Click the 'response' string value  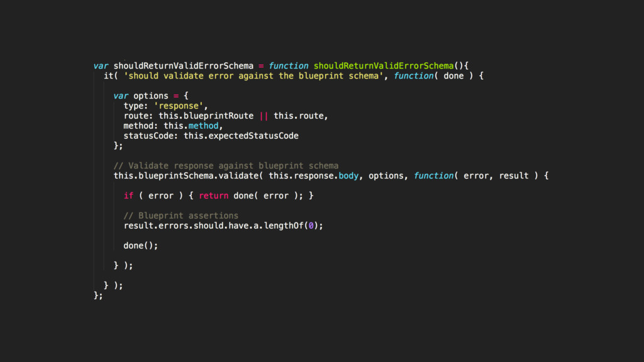pos(179,106)
